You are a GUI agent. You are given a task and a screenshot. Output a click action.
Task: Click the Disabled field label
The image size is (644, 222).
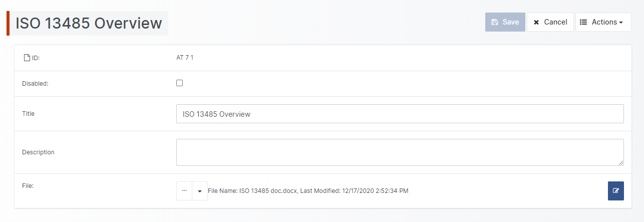35,84
